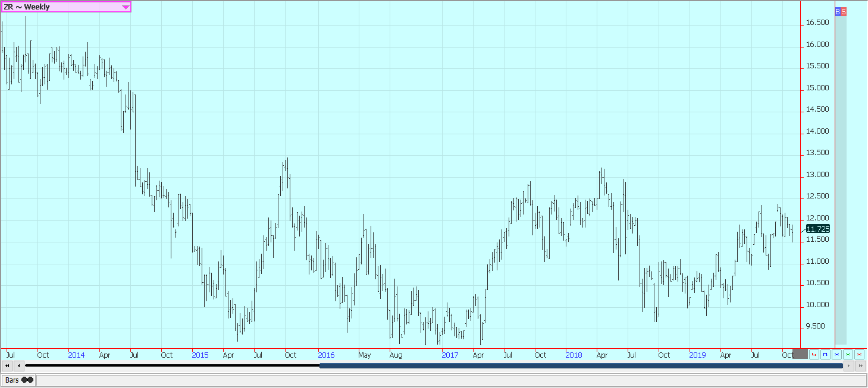Jump to chart end with double-right arrow
Viewport: 868px width, 388px height.
[860, 366]
